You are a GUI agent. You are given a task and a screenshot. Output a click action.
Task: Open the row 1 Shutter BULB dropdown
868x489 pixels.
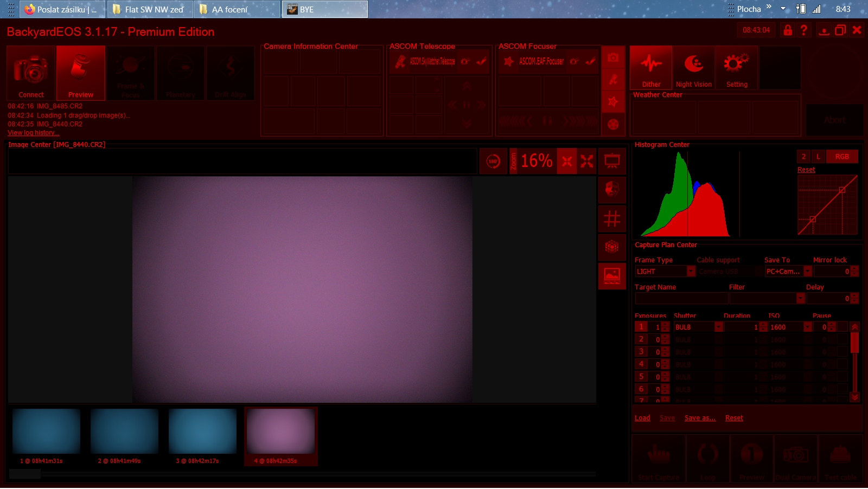tap(719, 327)
